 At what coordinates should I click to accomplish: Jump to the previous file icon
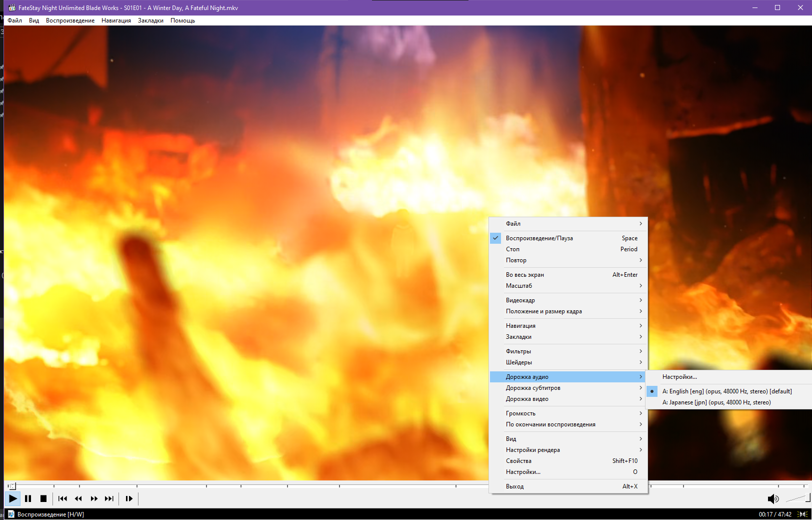click(x=62, y=498)
